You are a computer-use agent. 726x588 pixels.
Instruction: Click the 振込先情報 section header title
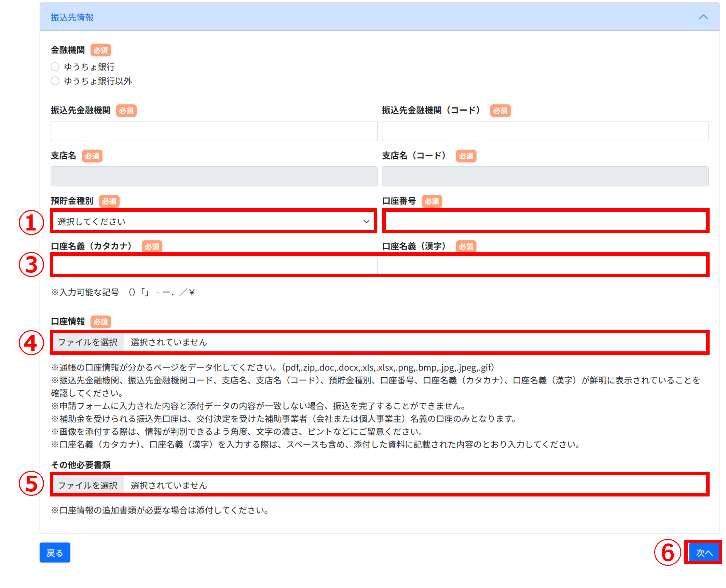(x=72, y=17)
